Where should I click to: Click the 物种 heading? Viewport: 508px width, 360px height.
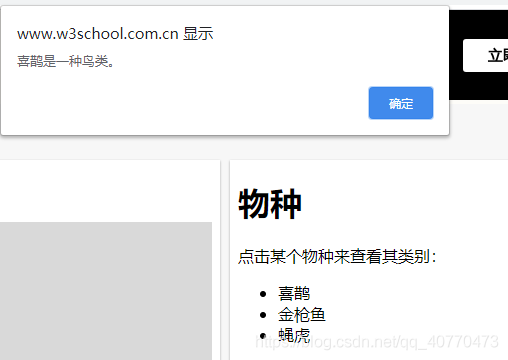(270, 204)
